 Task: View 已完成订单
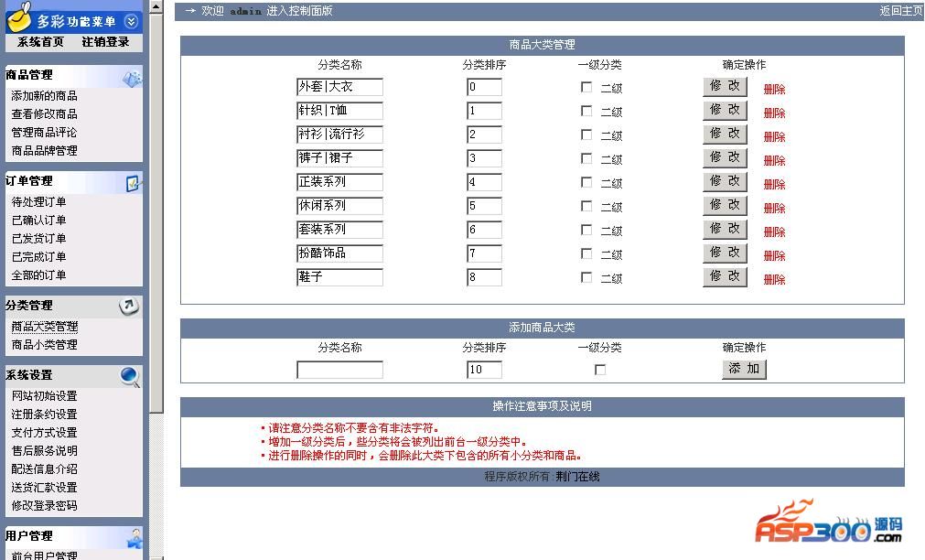(39, 257)
